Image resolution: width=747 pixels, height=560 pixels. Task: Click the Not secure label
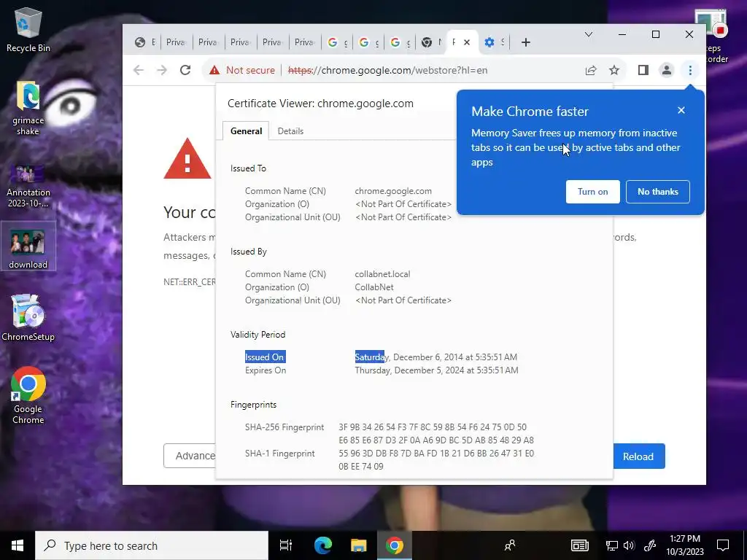pos(251,71)
